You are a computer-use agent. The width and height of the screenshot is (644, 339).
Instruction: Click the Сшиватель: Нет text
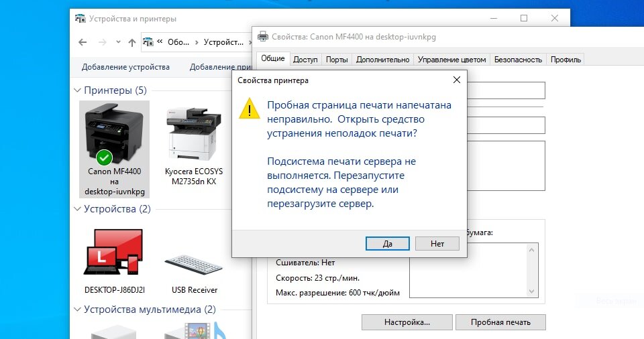pyautogui.click(x=305, y=263)
